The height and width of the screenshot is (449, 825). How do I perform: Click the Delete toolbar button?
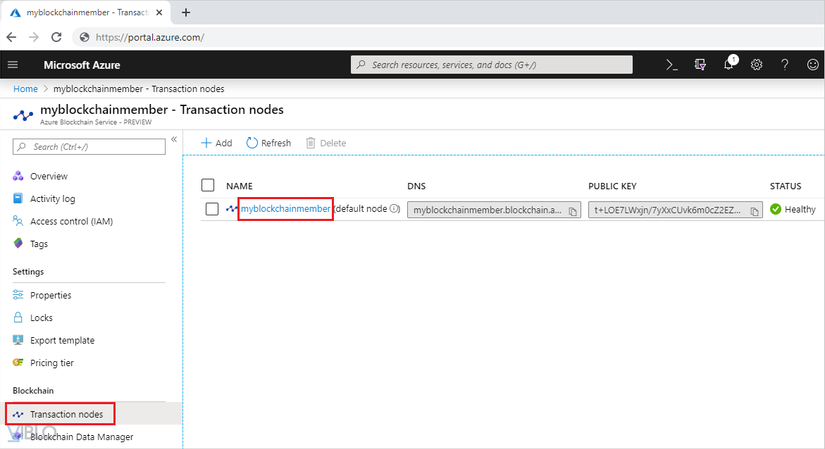point(326,143)
